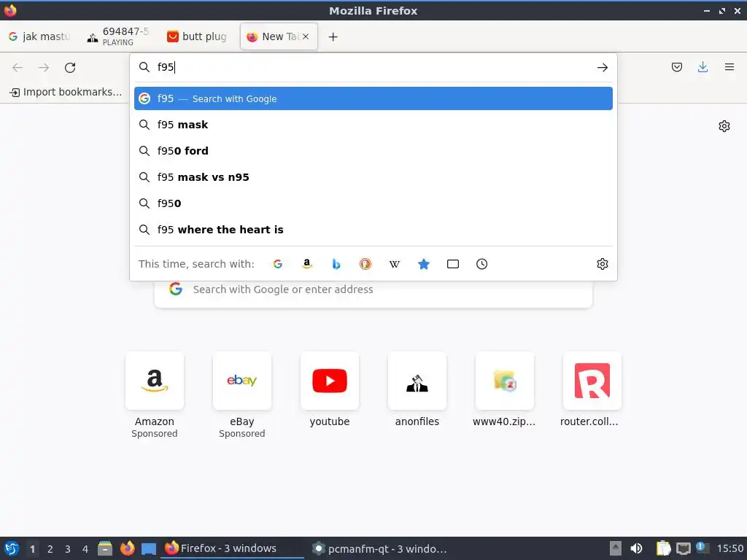Screen dimensions: 747x560
Task: Switch to workspace 1
Action: 32,549
